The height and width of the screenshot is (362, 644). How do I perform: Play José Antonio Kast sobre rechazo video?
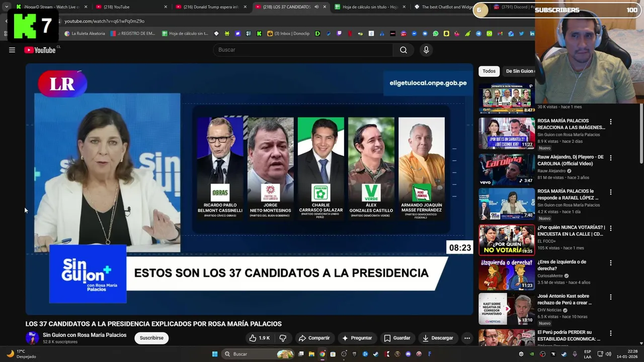(507, 309)
